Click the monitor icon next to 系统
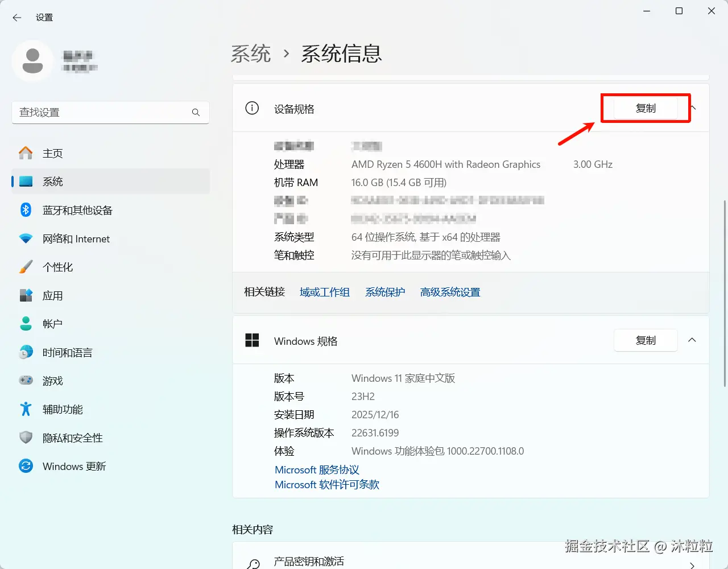The width and height of the screenshot is (728, 569). (26, 182)
